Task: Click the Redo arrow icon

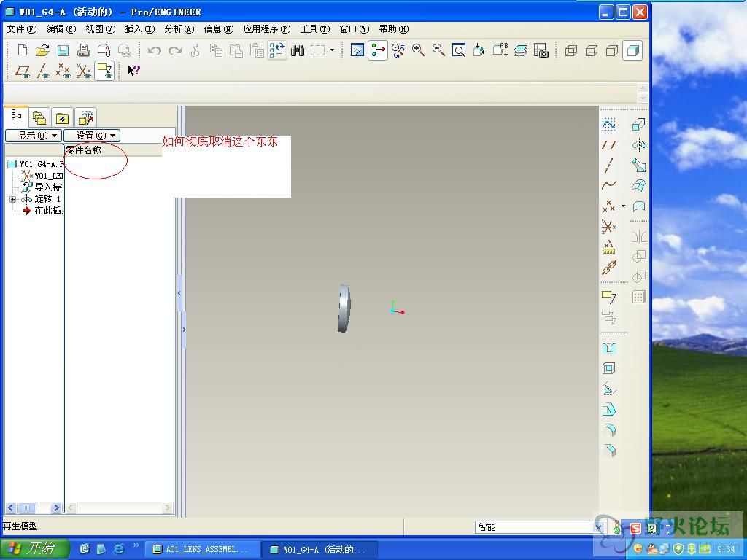Action: click(175, 50)
